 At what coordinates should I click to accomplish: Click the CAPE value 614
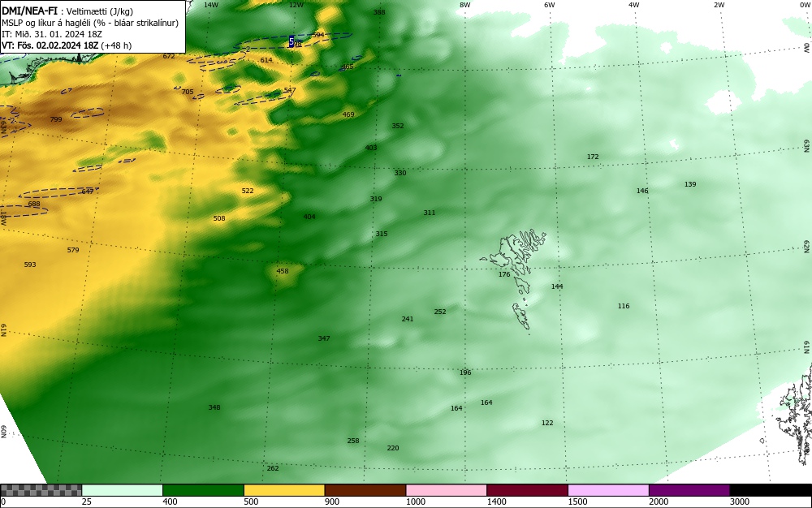pos(266,60)
